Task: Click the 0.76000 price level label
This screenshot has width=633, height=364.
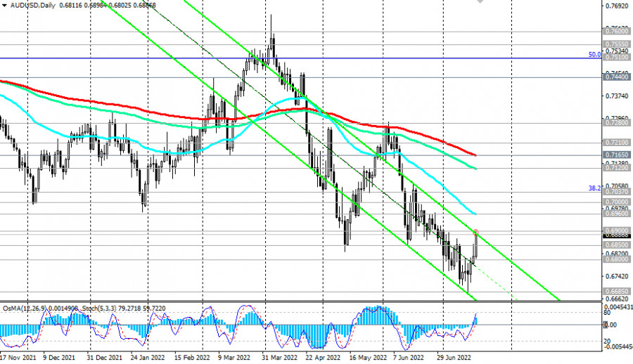Action: 616,31
